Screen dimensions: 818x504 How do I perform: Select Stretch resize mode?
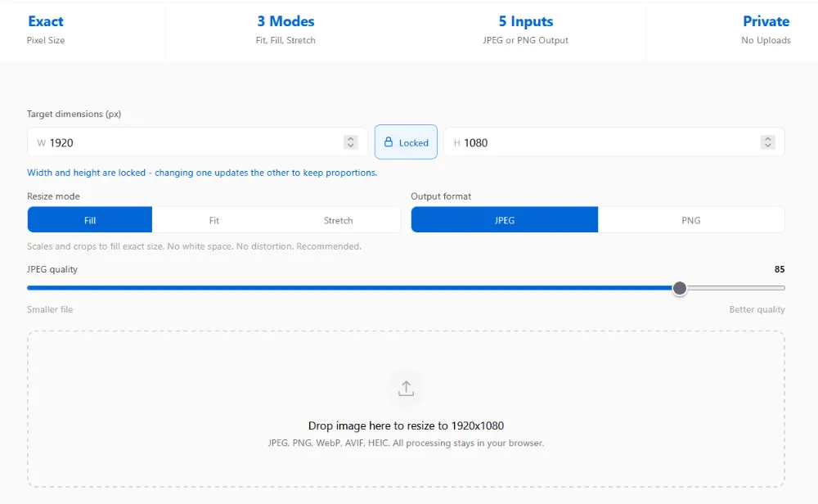[338, 219]
